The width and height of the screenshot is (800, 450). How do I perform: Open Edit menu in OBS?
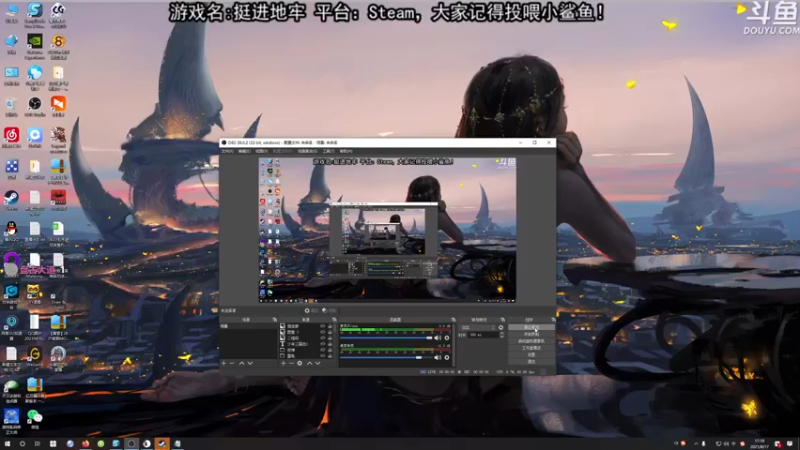tap(244, 151)
